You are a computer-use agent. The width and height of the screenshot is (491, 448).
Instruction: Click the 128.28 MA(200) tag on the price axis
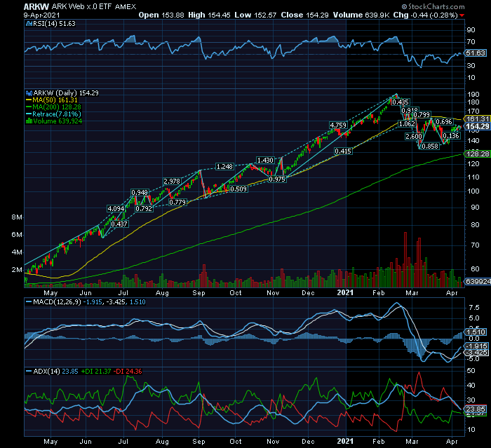pyautogui.click(x=477, y=154)
